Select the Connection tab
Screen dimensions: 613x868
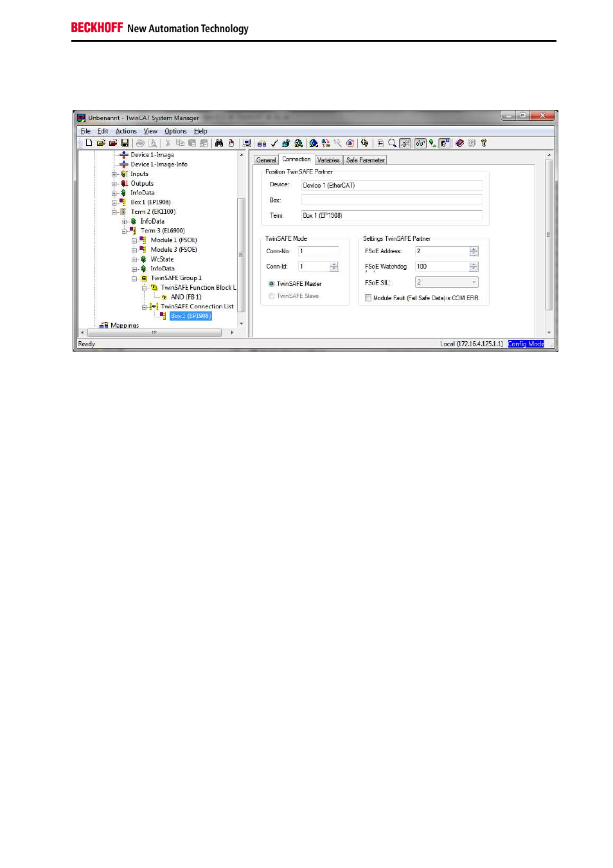[x=296, y=159]
